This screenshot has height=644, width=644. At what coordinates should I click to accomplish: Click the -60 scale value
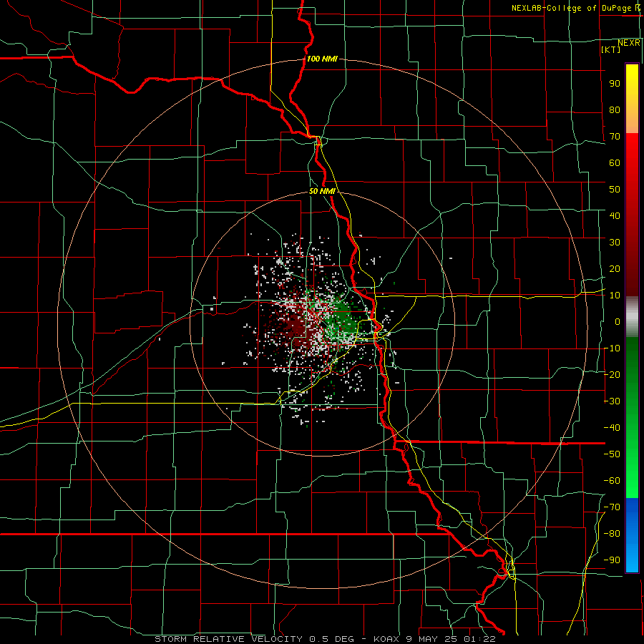click(x=612, y=481)
